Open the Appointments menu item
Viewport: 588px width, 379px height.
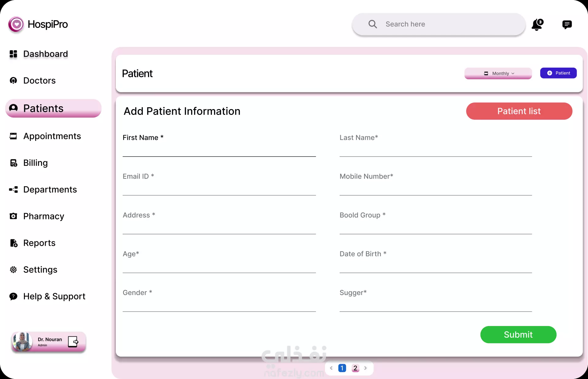52,136
